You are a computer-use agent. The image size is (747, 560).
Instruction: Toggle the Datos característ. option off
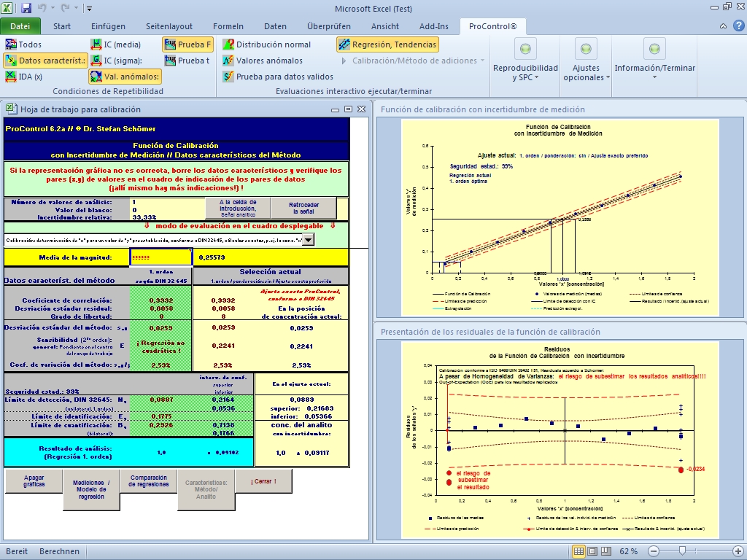click(x=45, y=61)
